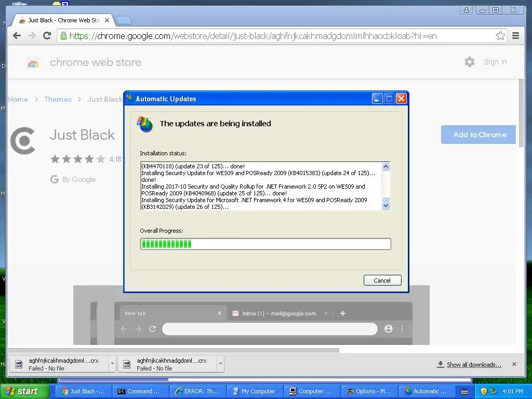
Task: Click the yellow security shield tray icon
Action: (x=484, y=391)
